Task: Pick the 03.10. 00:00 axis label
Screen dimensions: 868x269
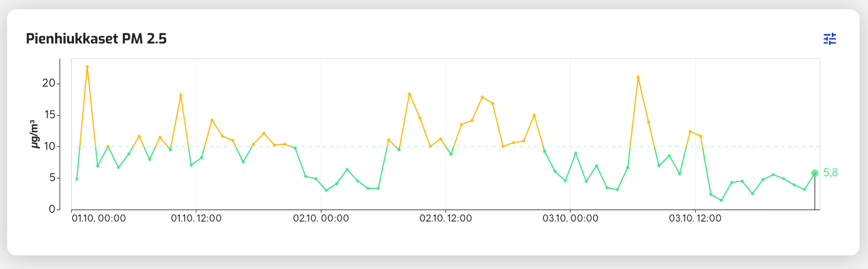Action: 571,218
